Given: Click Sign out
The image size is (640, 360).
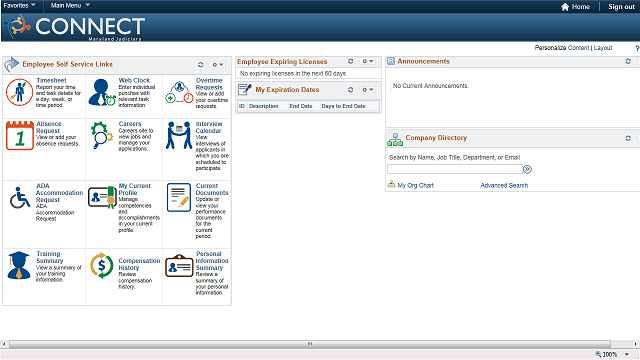Looking at the screenshot, I should [x=621, y=7].
